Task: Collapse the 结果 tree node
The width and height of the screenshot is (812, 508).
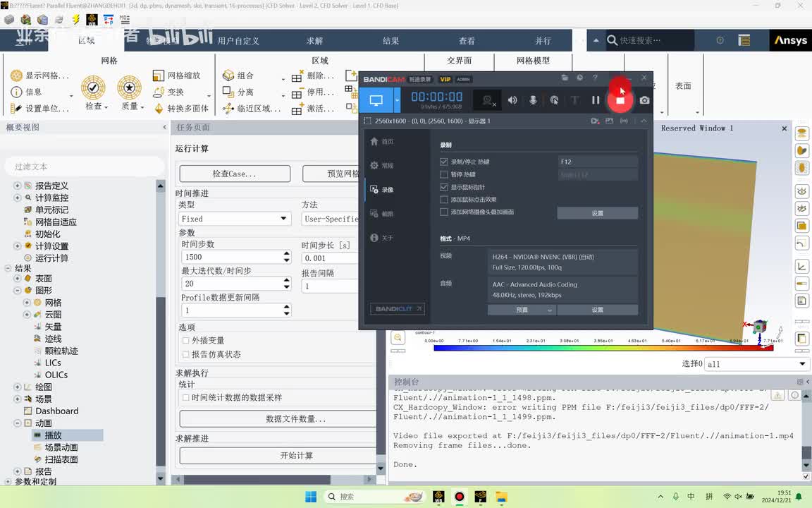Action: click(x=8, y=268)
